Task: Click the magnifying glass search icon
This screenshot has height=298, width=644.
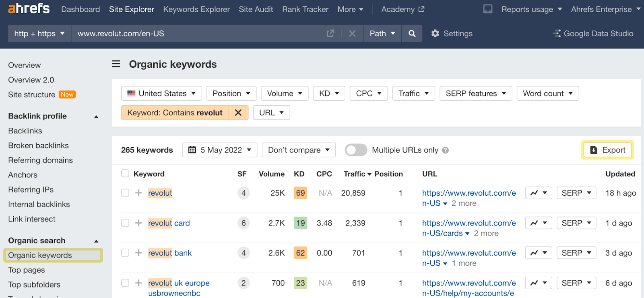Action: (412, 33)
